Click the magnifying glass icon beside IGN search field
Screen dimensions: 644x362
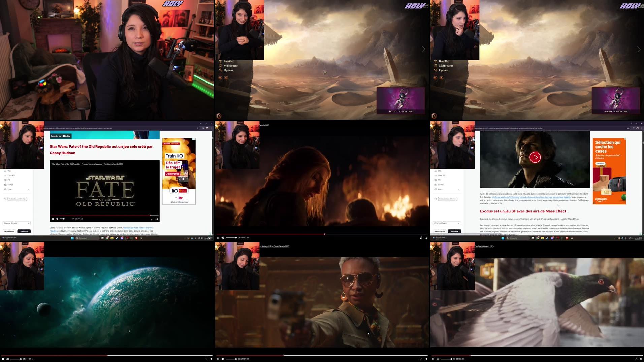[5, 199]
